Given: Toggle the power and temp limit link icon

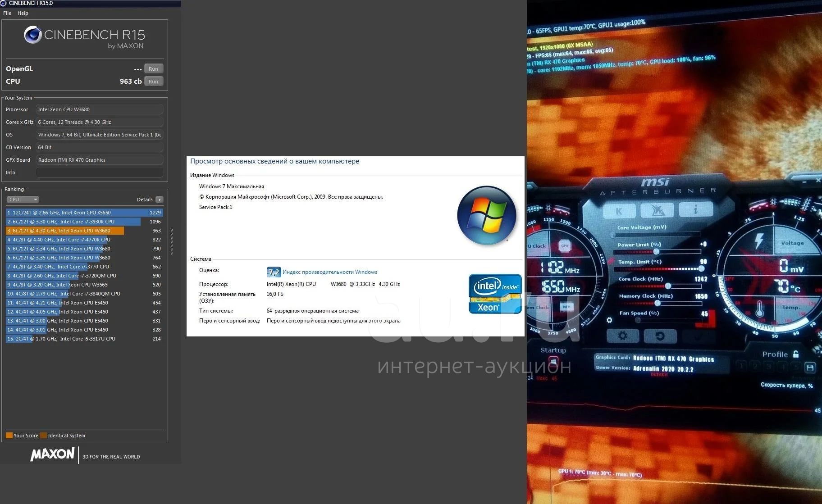Looking at the screenshot, I should click(611, 260).
